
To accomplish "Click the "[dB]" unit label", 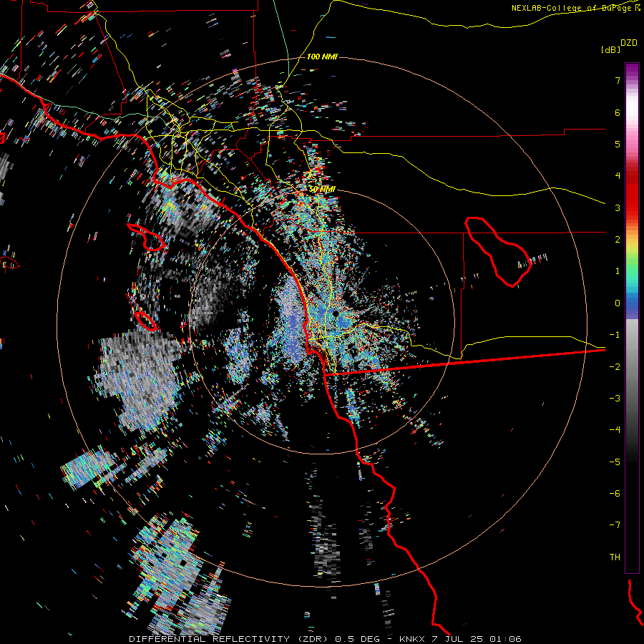I will pos(611,50).
